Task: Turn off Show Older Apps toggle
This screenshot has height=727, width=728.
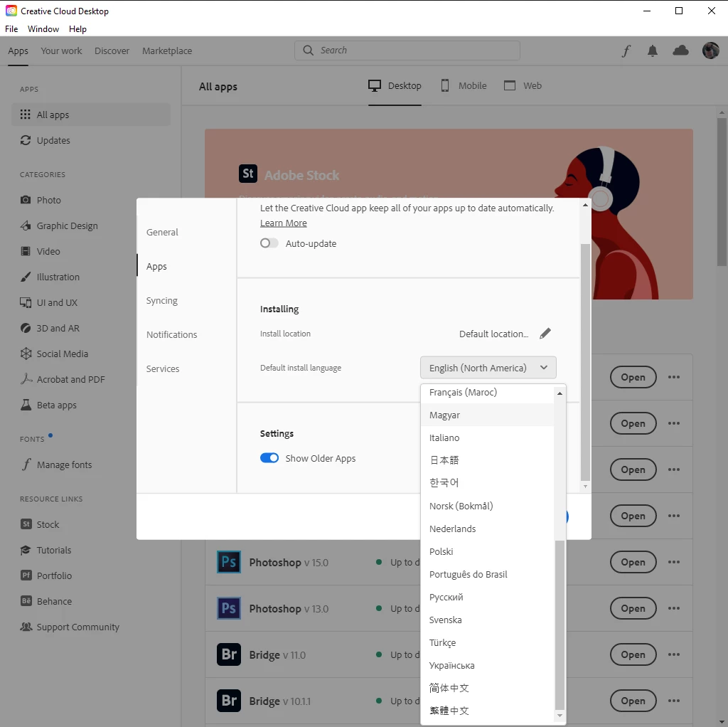Action: pos(269,458)
